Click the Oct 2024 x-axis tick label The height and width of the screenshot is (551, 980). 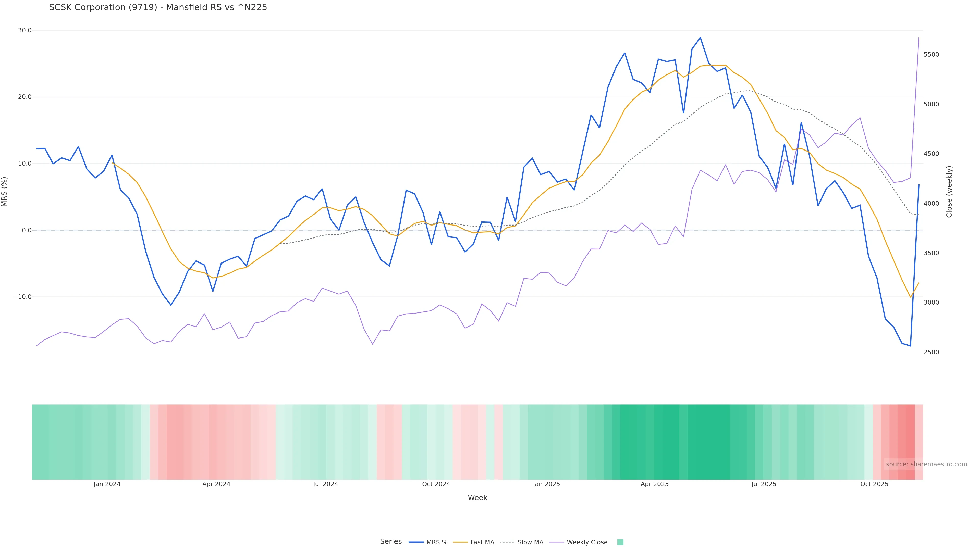436,484
